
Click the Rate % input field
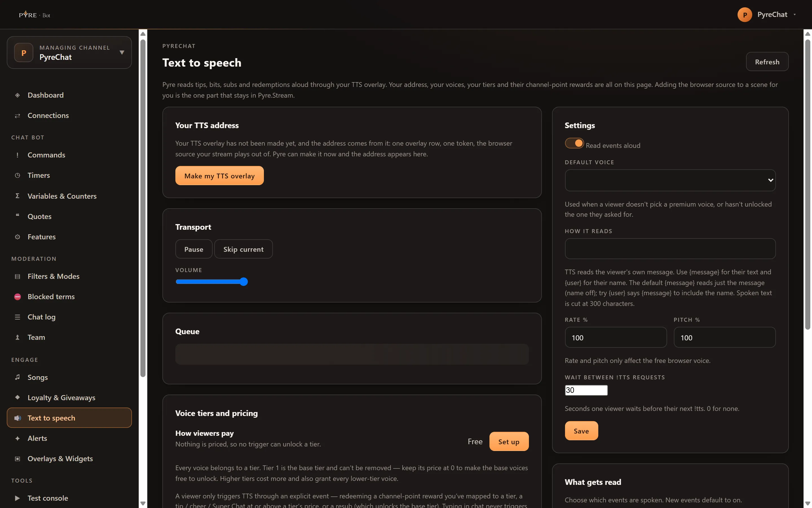pos(616,338)
